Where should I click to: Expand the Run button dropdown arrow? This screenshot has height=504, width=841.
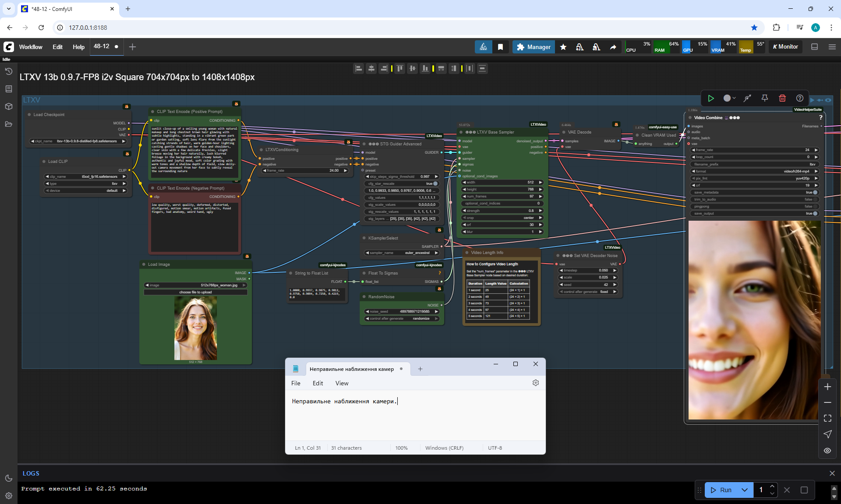point(745,490)
